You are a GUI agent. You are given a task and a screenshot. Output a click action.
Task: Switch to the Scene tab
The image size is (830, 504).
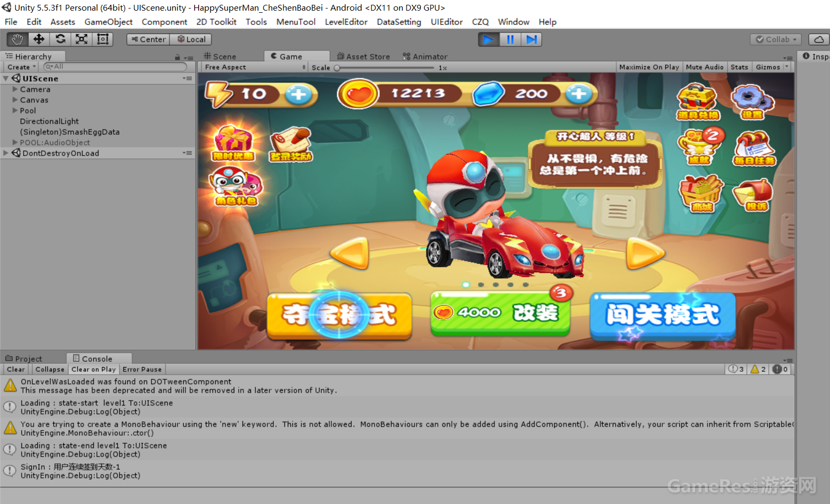[x=220, y=56]
